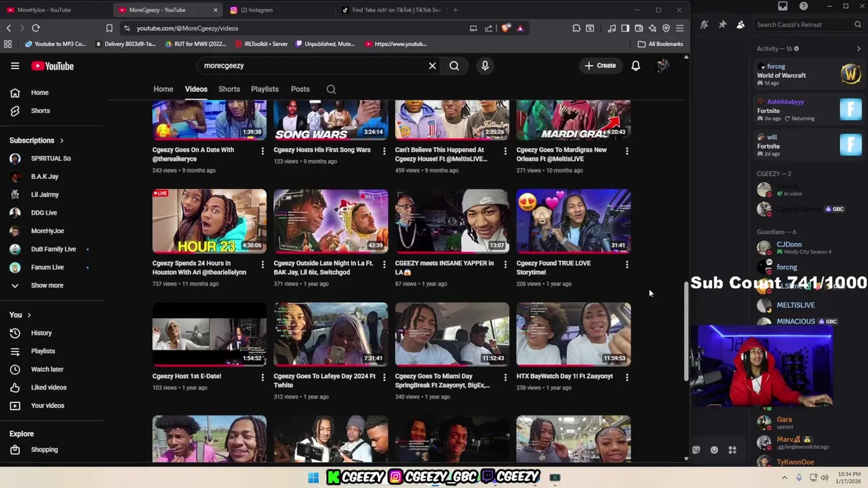Open All Bookmarks folder

click(x=660, y=44)
